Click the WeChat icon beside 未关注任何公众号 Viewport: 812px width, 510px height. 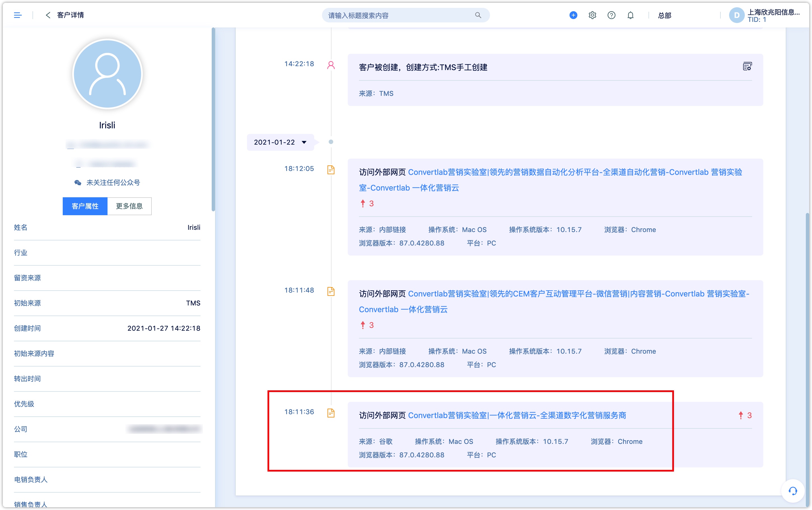[x=78, y=182]
